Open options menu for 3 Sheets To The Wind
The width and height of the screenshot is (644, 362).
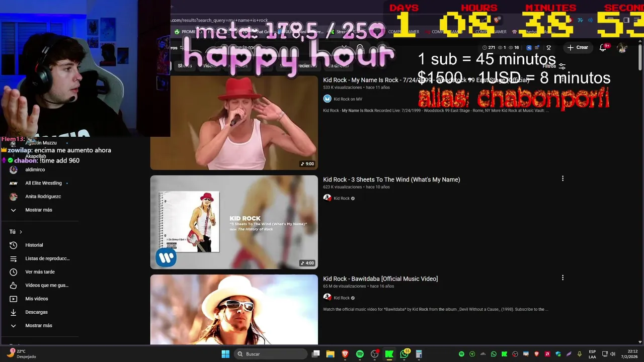[562, 178]
